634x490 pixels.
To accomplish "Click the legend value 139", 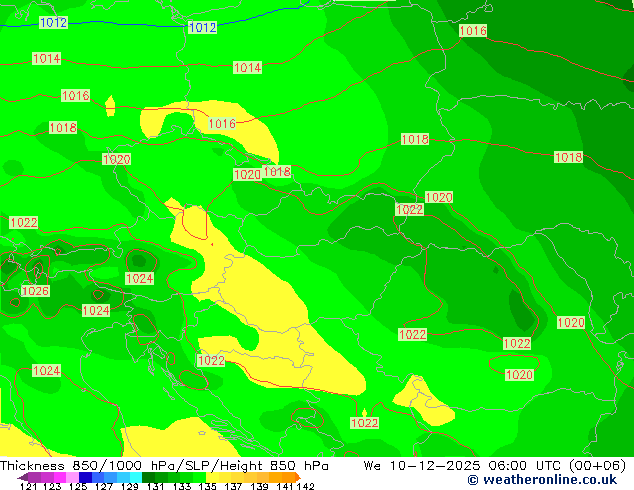I will [259, 486].
